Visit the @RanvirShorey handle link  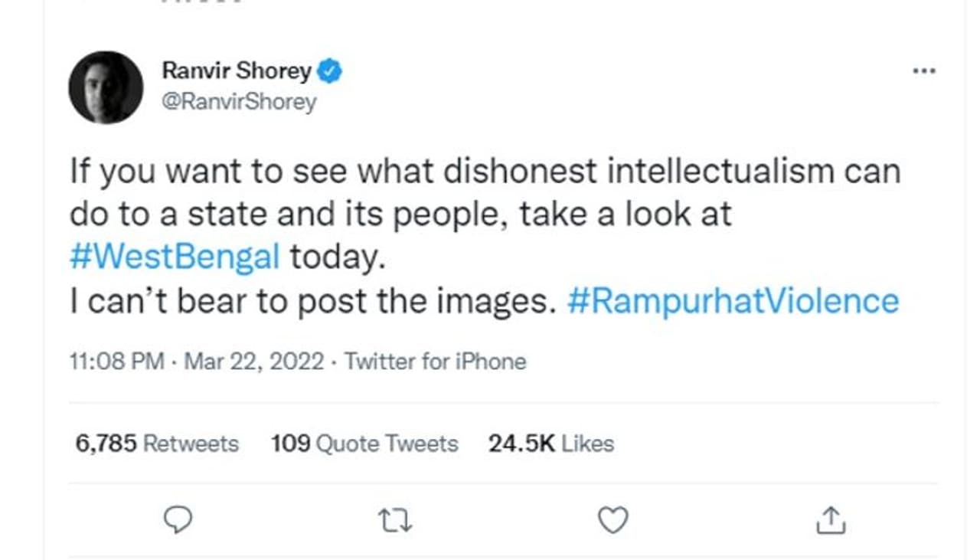pos(239,102)
